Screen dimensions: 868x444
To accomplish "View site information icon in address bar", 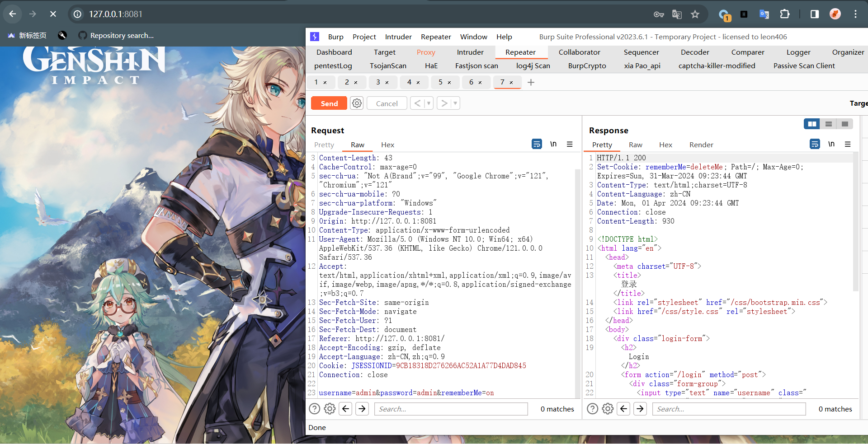I will coord(78,14).
